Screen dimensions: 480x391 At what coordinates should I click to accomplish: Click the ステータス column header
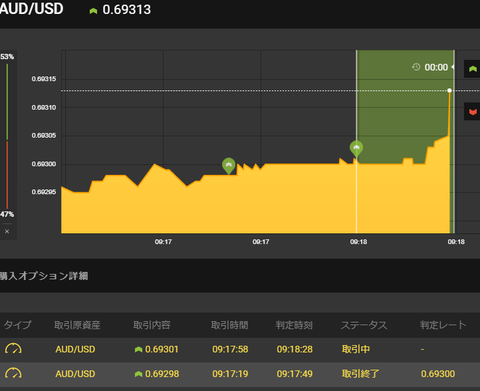(x=364, y=325)
